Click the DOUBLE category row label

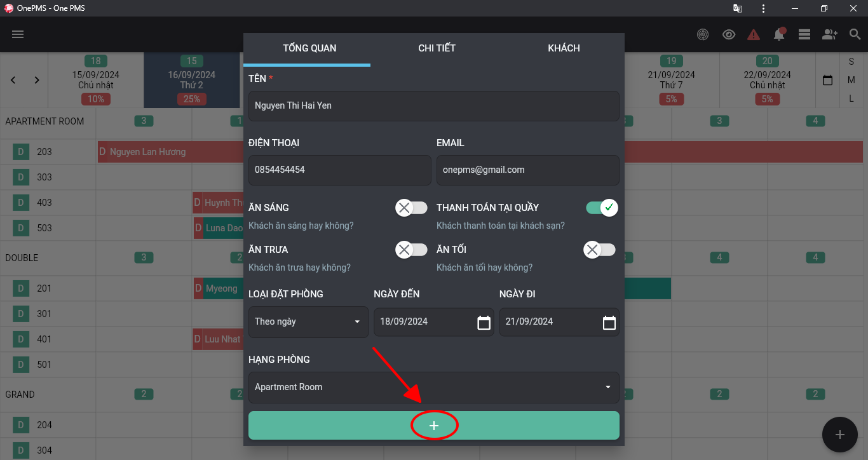(22, 258)
